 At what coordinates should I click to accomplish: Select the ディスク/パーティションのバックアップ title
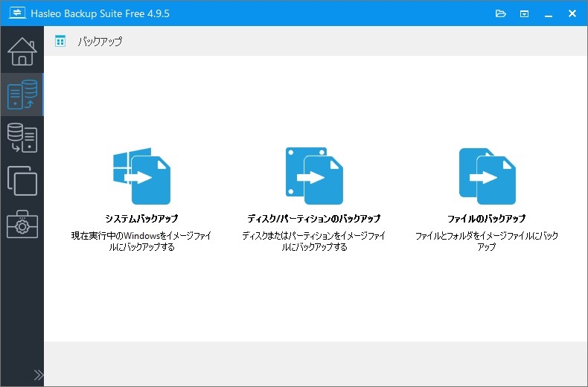tap(314, 218)
